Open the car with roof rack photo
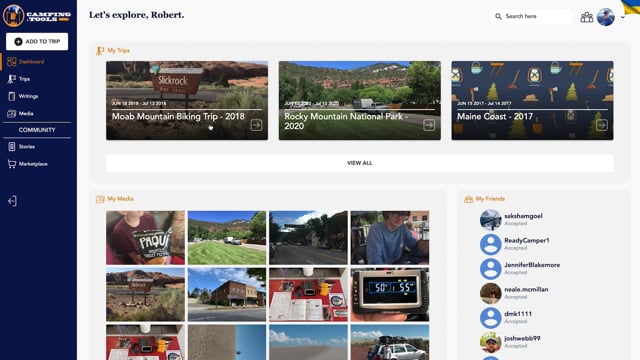Screen dimensions: 640x360 [x=390, y=342]
